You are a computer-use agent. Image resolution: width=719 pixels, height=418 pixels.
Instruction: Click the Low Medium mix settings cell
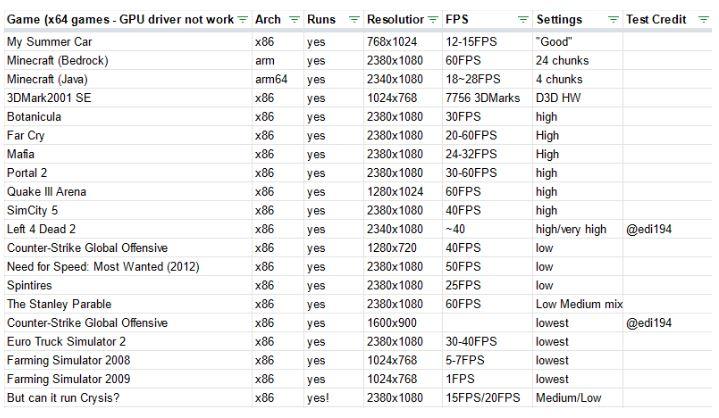pos(577,304)
